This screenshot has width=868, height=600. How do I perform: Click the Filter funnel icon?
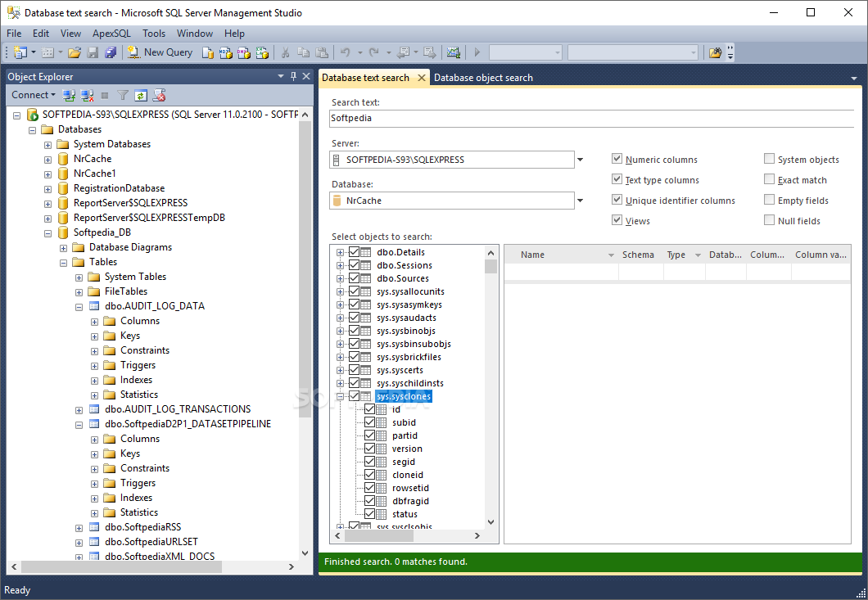pyautogui.click(x=123, y=95)
